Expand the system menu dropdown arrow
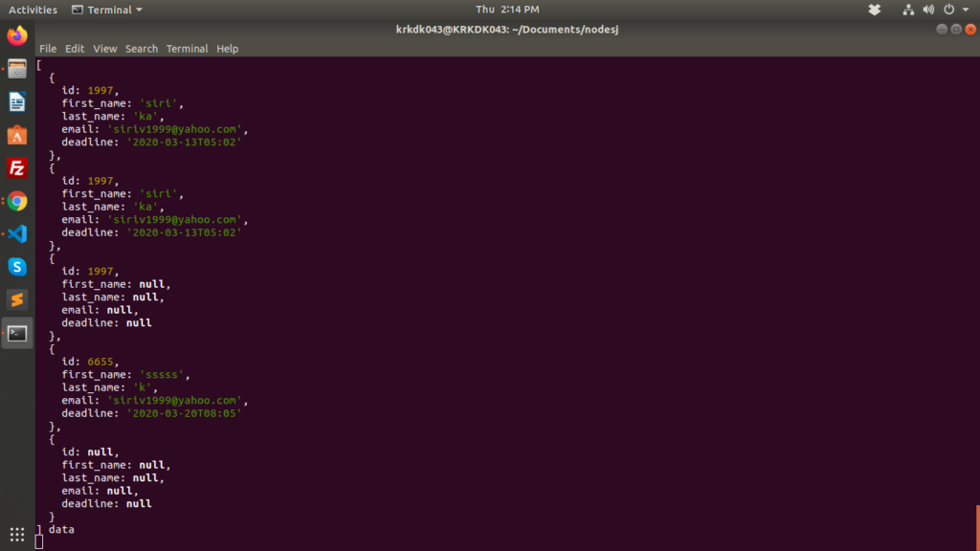This screenshot has width=980, height=551. pyautogui.click(x=964, y=10)
